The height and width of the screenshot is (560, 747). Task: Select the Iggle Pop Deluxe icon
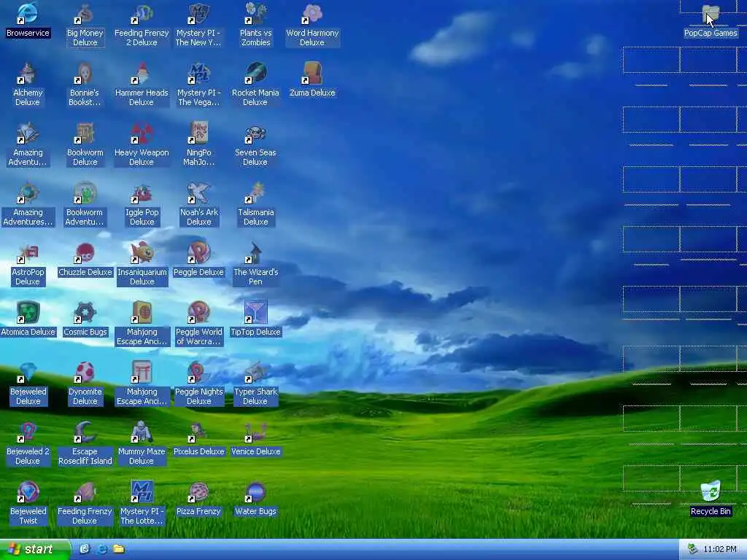point(142,205)
